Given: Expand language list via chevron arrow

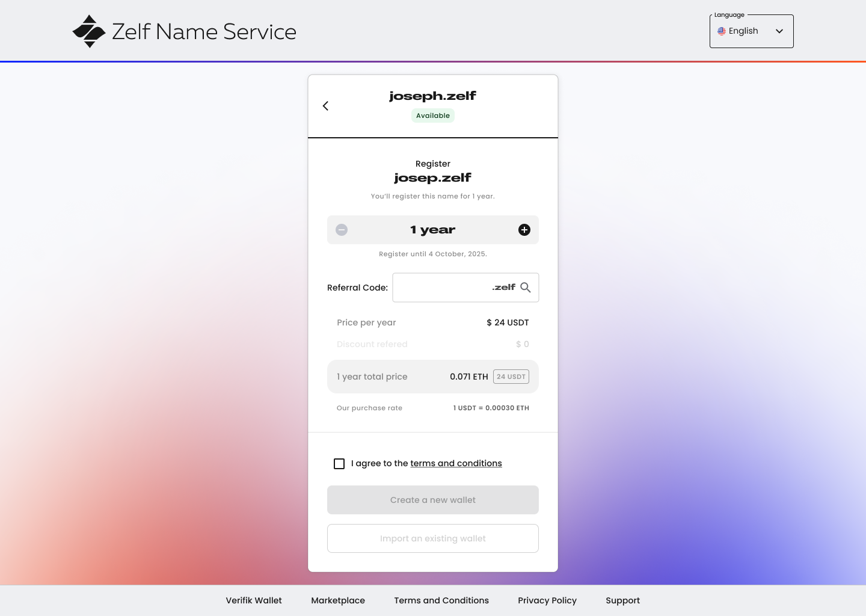Looking at the screenshot, I should pyautogui.click(x=779, y=31).
